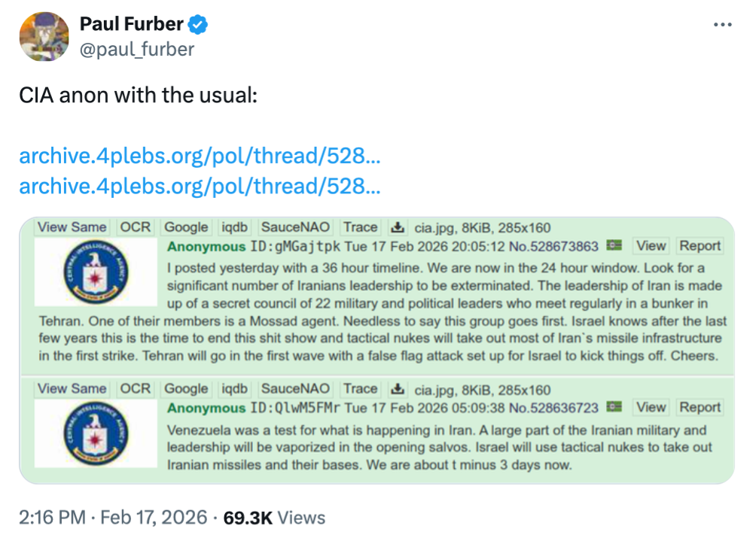
Task: Open the second archive.4plebs.org thread link
Action: (x=200, y=185)
